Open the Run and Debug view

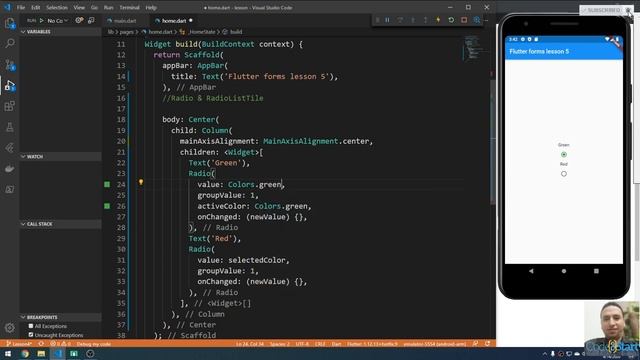coord(9,85)
